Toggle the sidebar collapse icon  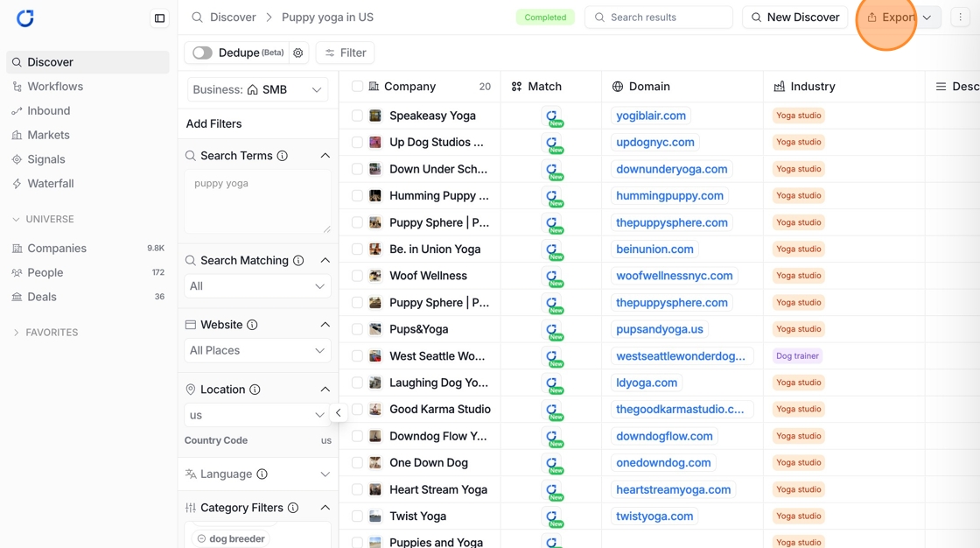(160, 18)
